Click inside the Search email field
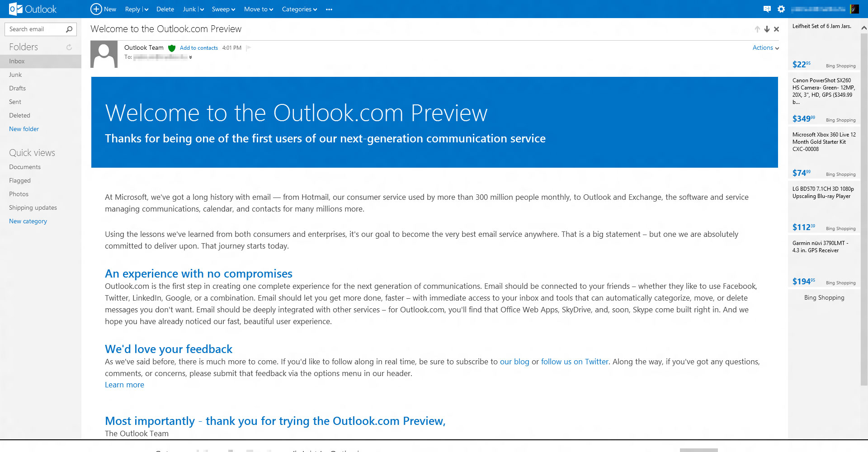The width and height of the screenshot is (868, 452). (x=35, y=29)
